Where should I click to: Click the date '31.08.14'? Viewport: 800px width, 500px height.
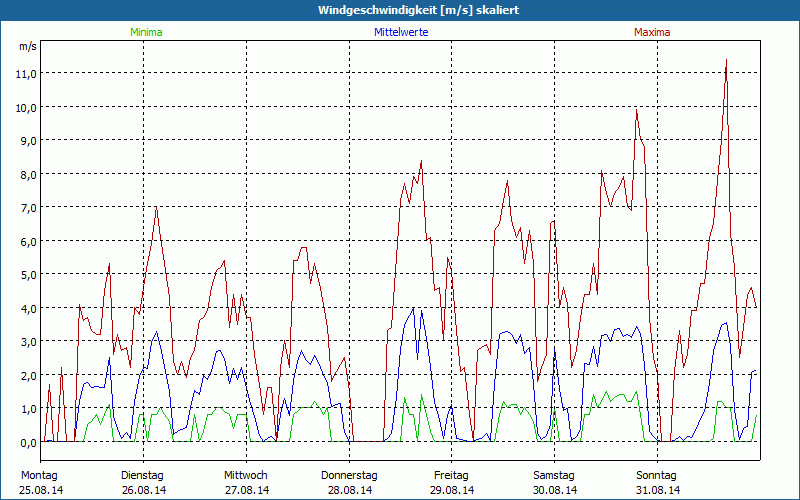pyautogui.click(x=658, y=490)
